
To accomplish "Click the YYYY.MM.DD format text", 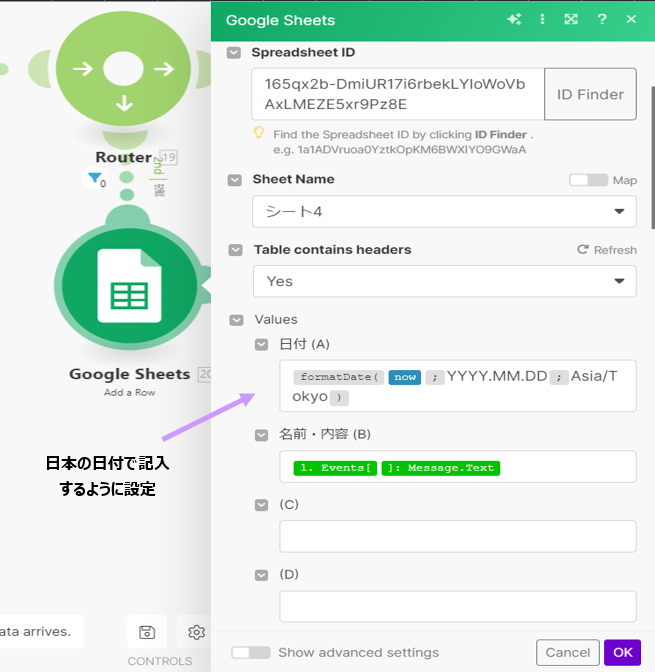I will coord(497,376).
